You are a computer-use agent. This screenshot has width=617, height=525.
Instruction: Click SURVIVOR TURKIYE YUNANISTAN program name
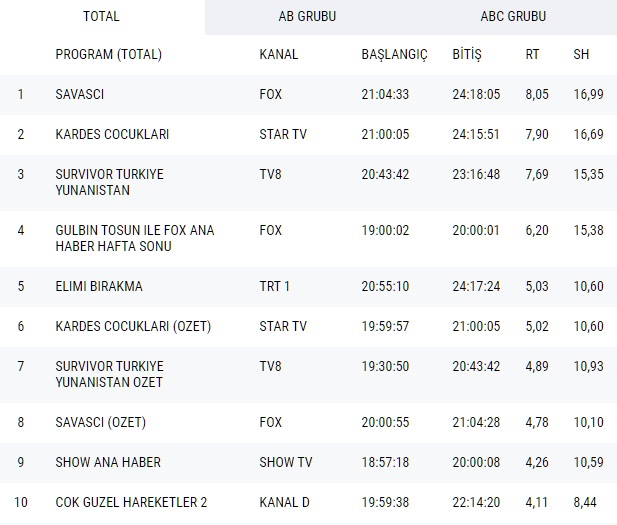pyautogui.click(x=109, y=182)
